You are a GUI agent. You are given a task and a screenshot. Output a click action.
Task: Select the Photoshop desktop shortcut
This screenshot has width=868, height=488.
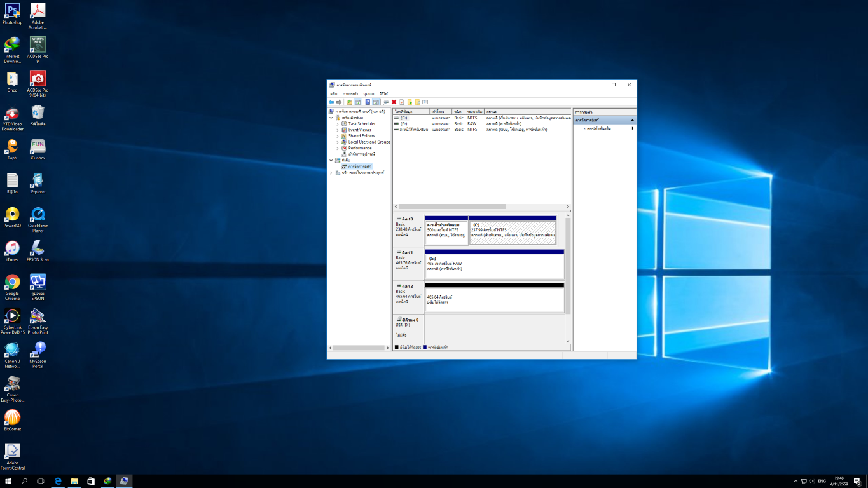[x=12, y=11]
